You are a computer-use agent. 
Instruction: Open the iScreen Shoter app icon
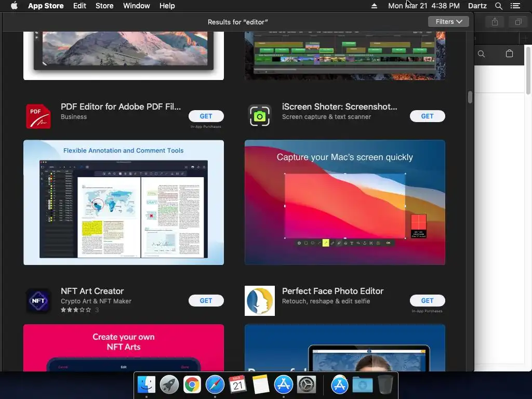(x=260, y=116)
